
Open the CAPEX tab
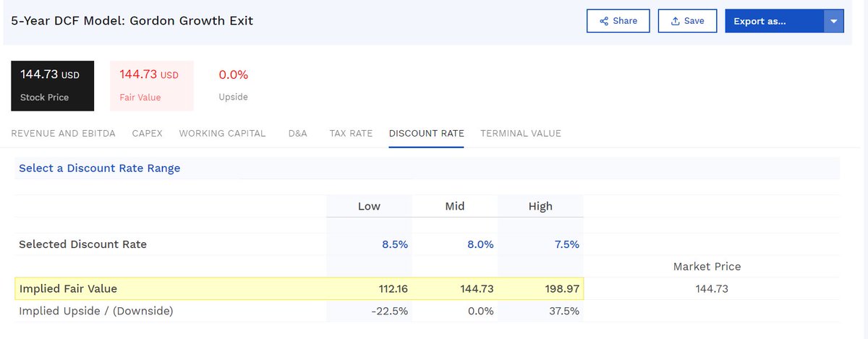(x=147, y=133)
